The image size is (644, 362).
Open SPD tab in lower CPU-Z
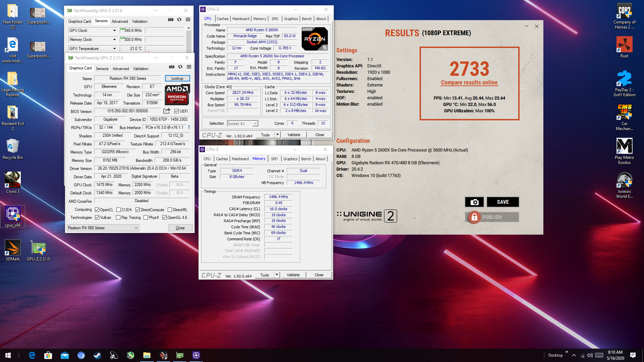click(274, 159)
